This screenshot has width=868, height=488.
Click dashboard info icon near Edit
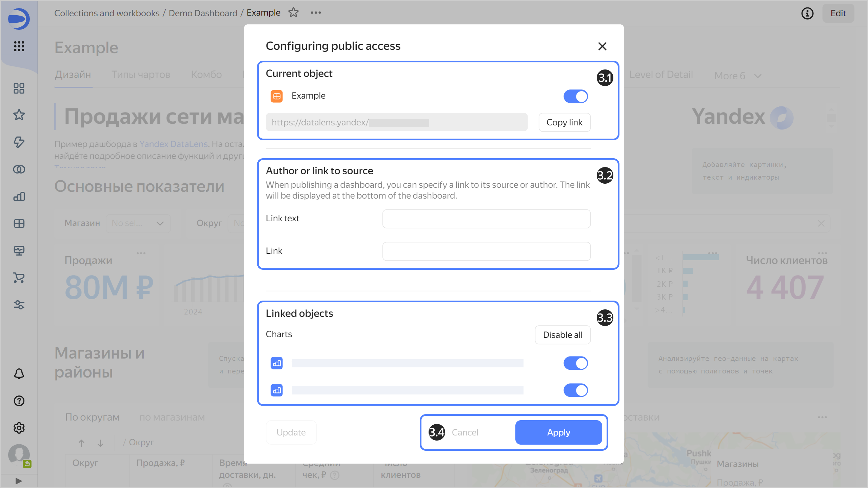(807, 13)
